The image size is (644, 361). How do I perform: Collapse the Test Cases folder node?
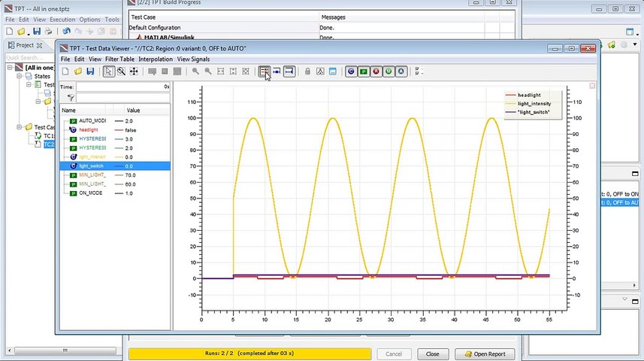[20, 127]
